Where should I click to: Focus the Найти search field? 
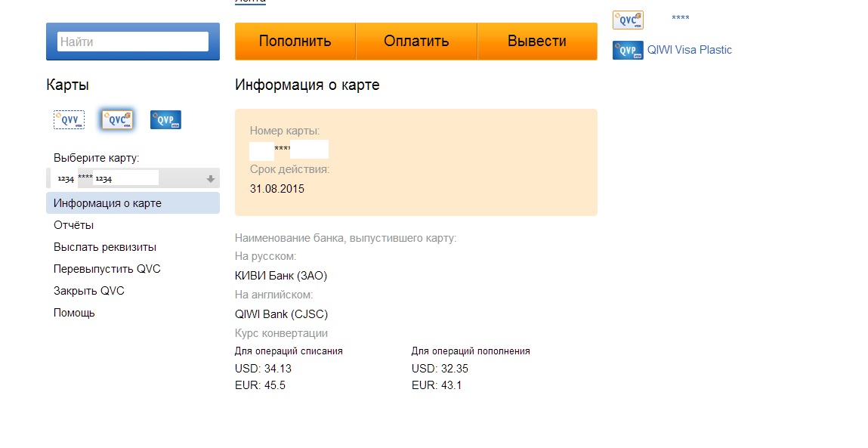(x=133, y=42)
